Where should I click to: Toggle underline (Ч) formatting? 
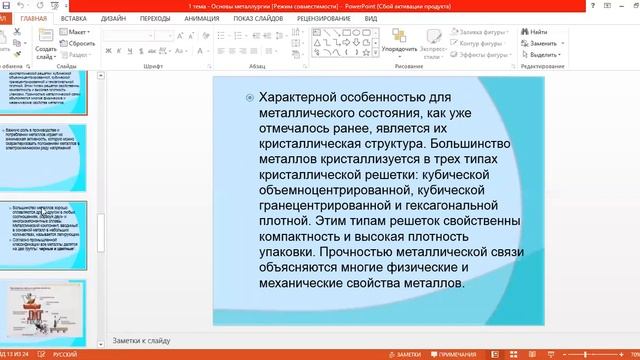[x=130, y=51]
